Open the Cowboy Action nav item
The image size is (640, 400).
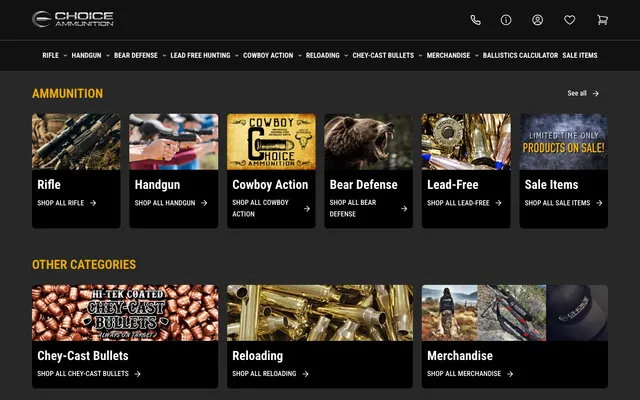pos(268,55)
